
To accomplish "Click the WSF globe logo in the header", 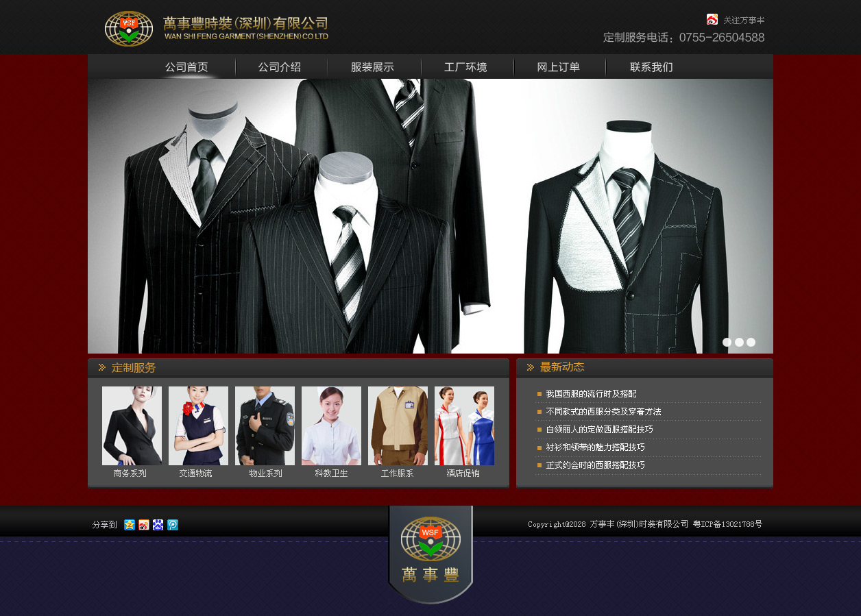I will tap(129, 29).
